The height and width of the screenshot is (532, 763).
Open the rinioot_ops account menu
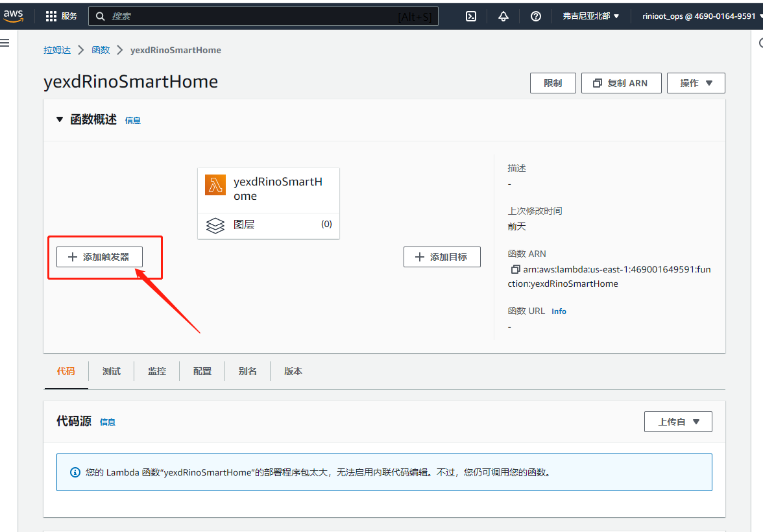click(x=701, y=16)
